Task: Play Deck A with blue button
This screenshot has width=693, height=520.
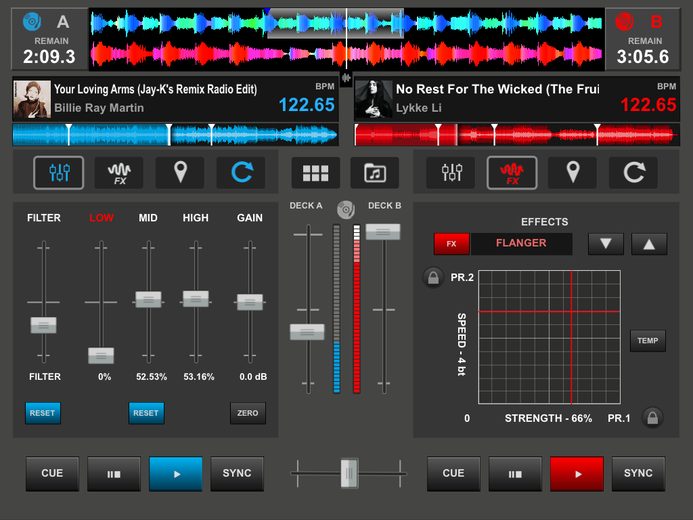Action: point(175,474)
